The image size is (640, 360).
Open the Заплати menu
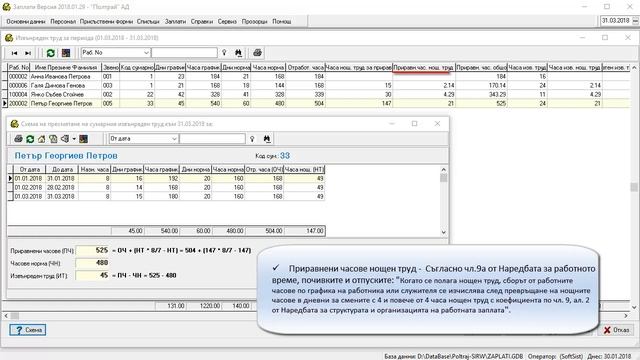coord(176,21)
